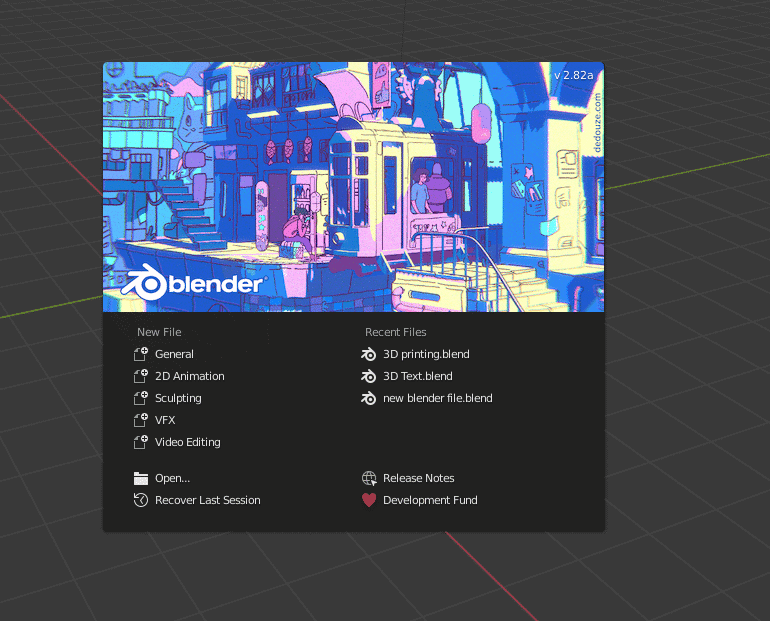Create a new VFX file
Viewport: 770px width, 621px height.
165,420
